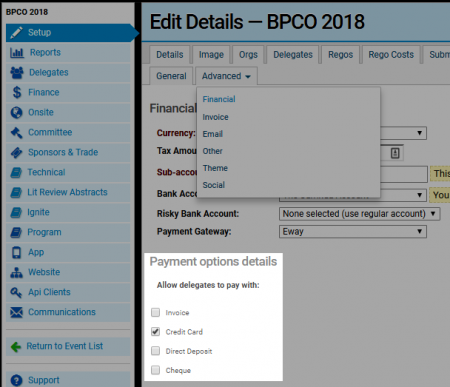Click the Submissions tab cut off at right

coord(437,55)
